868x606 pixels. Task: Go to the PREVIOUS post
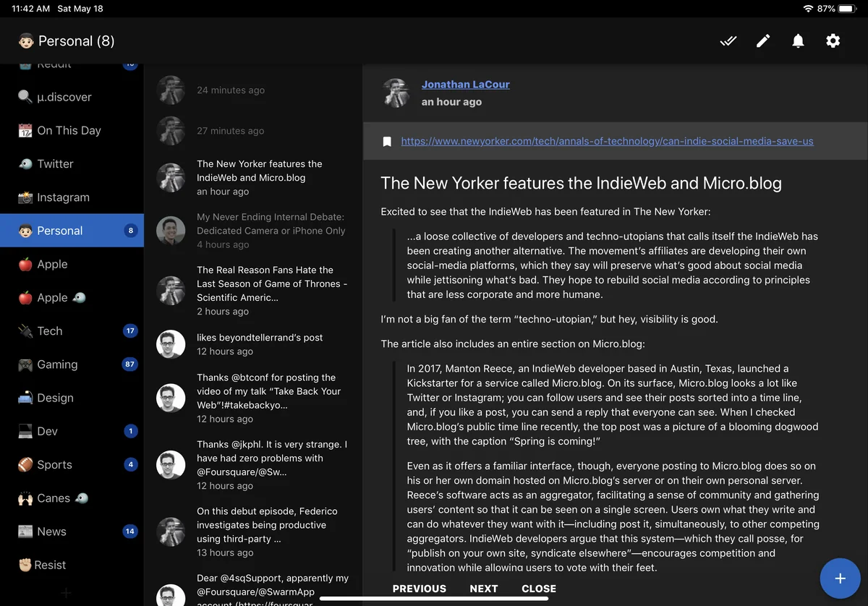tap(419, 589)
